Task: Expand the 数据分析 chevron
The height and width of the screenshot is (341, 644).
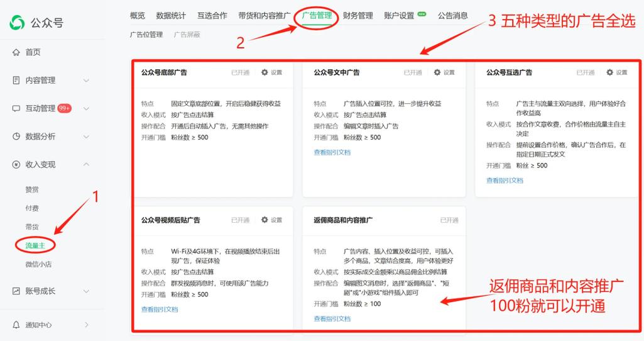Action: [x=86, y=137]
